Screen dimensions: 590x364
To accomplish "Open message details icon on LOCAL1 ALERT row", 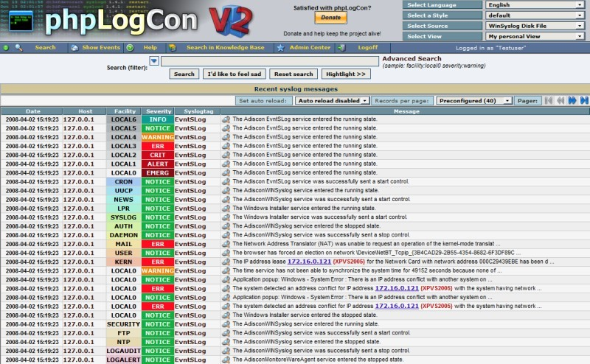I will point(226,164).
